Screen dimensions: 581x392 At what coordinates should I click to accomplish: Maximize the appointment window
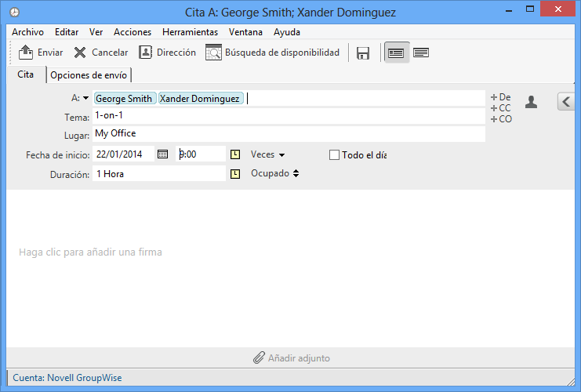(530, 9)
